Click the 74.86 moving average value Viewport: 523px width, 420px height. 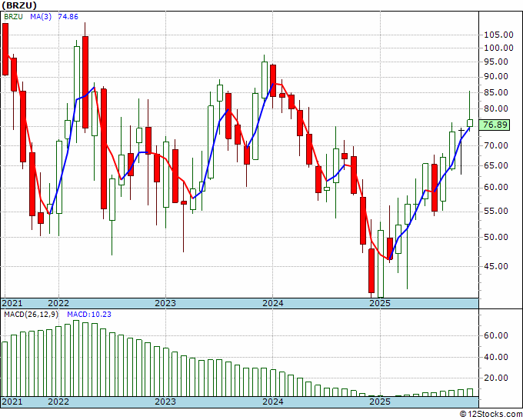[x=68, y=17]
